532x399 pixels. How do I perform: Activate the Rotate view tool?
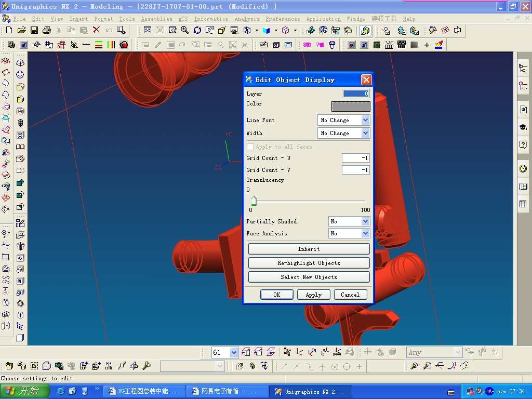coord(197,31)
